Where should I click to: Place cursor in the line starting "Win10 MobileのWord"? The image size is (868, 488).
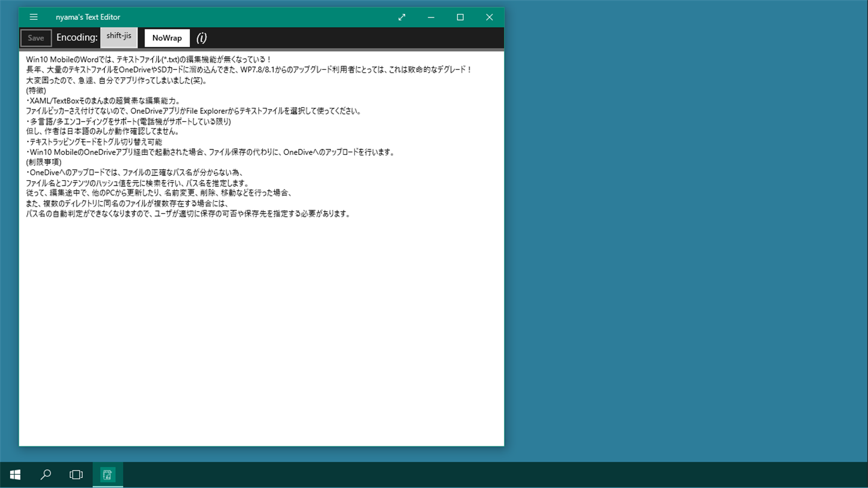point(149,60)
